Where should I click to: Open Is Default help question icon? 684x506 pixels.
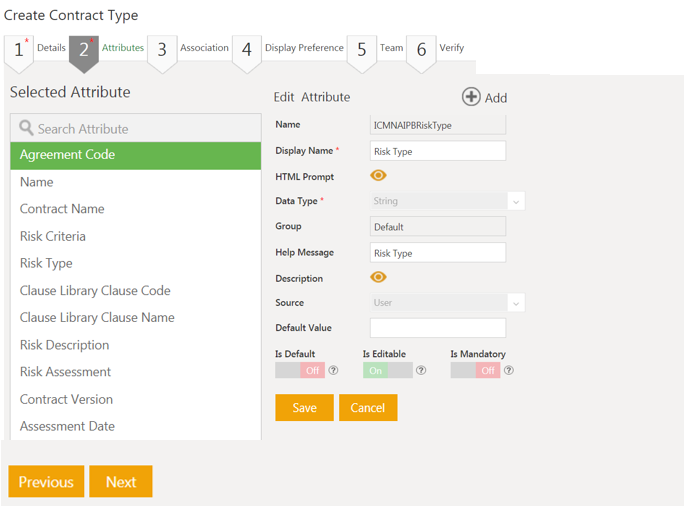click(x=333, y=370)
